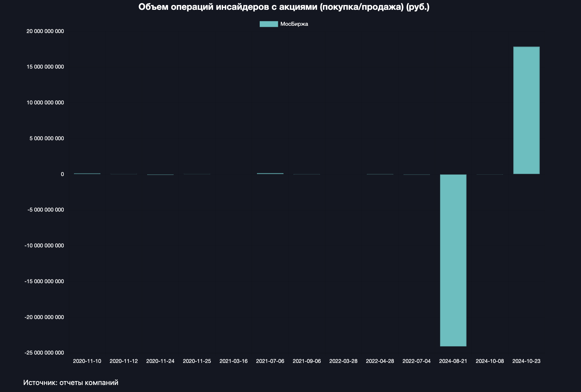
Task: Click the tall positive bar for 2024-10-23
Action: [526, 110]
